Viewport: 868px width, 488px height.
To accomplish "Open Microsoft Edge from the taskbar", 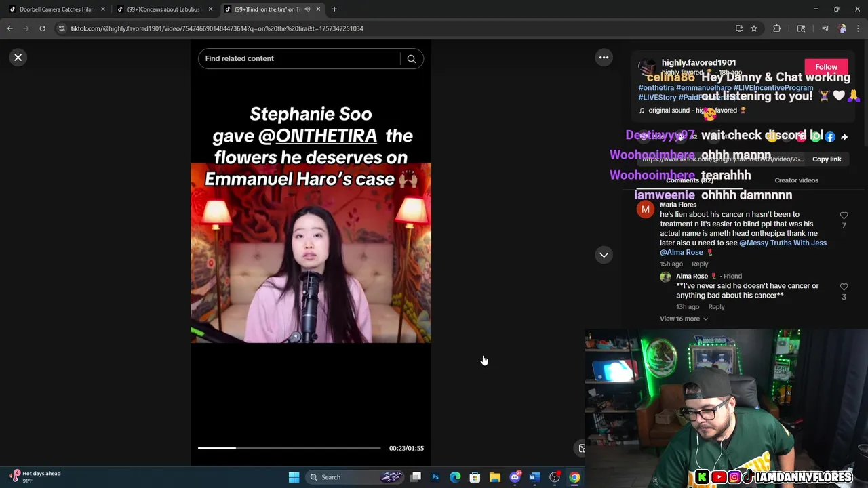I will (455, 477).
